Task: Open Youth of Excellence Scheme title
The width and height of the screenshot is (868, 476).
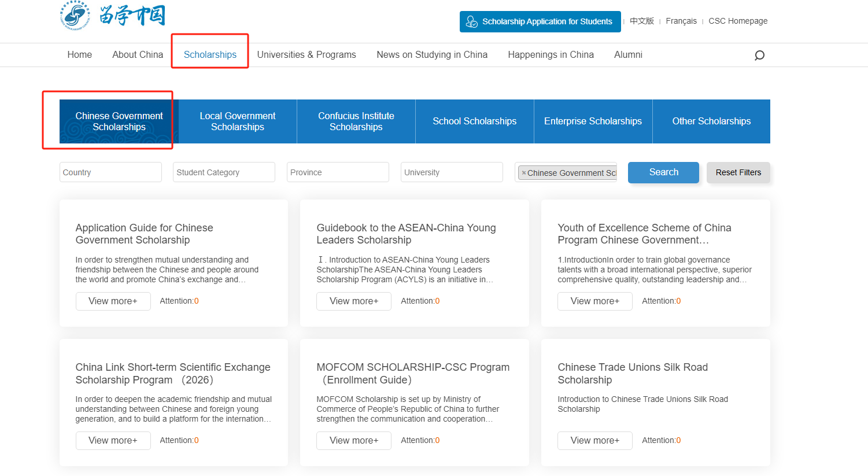Action: click(x=644, y=234)
